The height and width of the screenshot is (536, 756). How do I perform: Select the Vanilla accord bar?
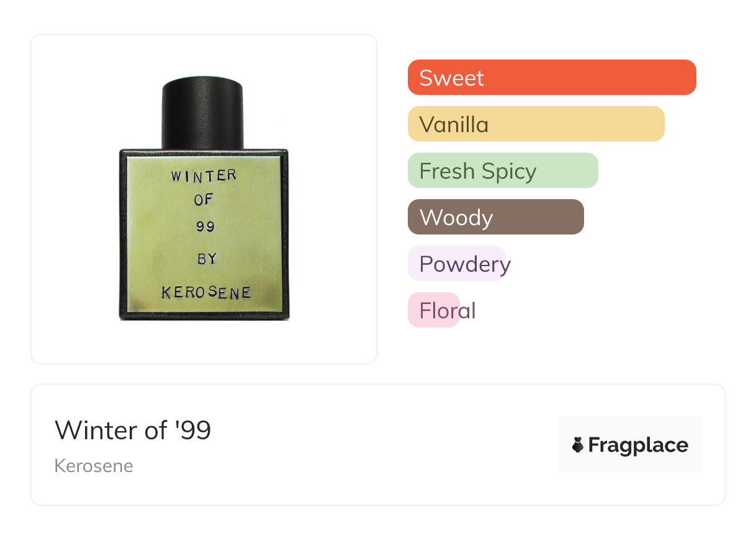[536, 124]
